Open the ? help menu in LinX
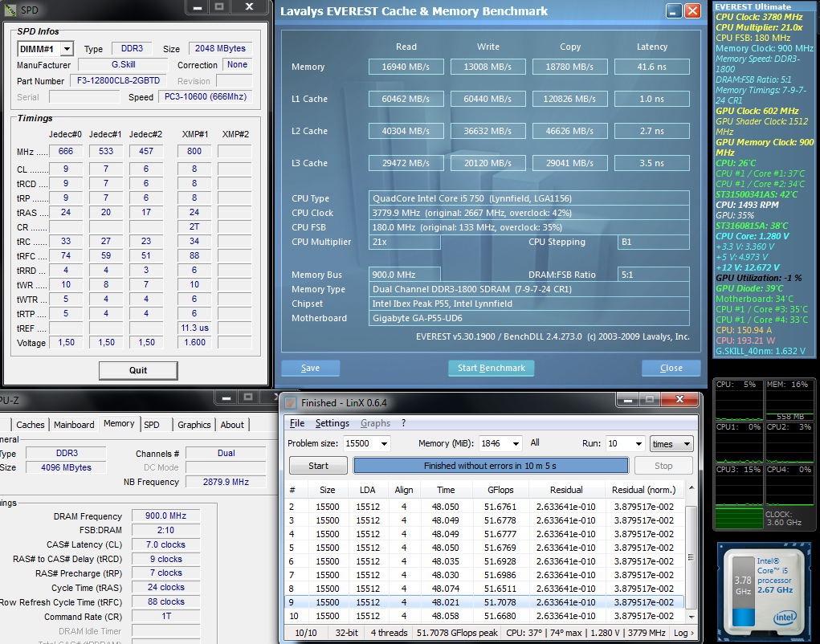Viewport: 820px width, 644px height. [403, 423]
